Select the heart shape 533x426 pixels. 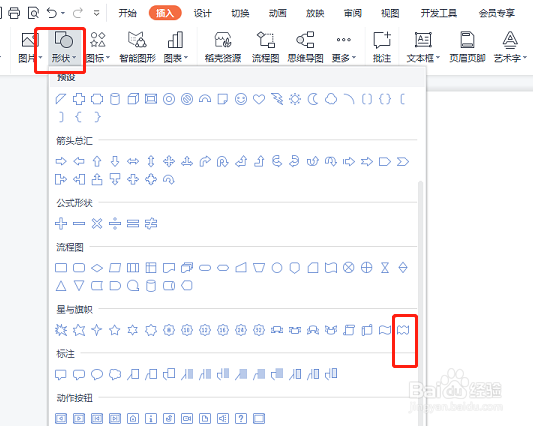click(x=259, y=99)
